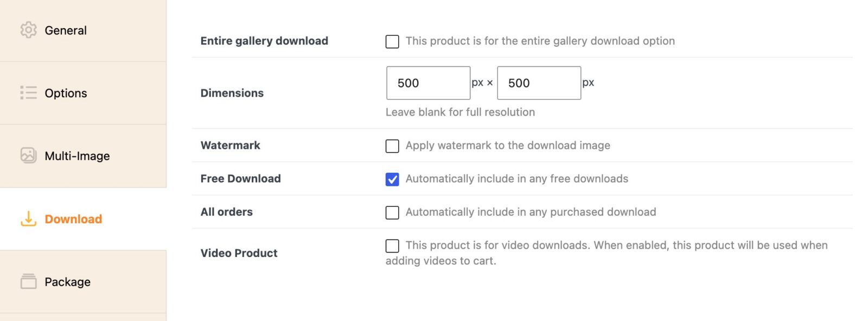
Task: Disable automatic inclusion in free downloads
Action: click(x=392, y=179)
